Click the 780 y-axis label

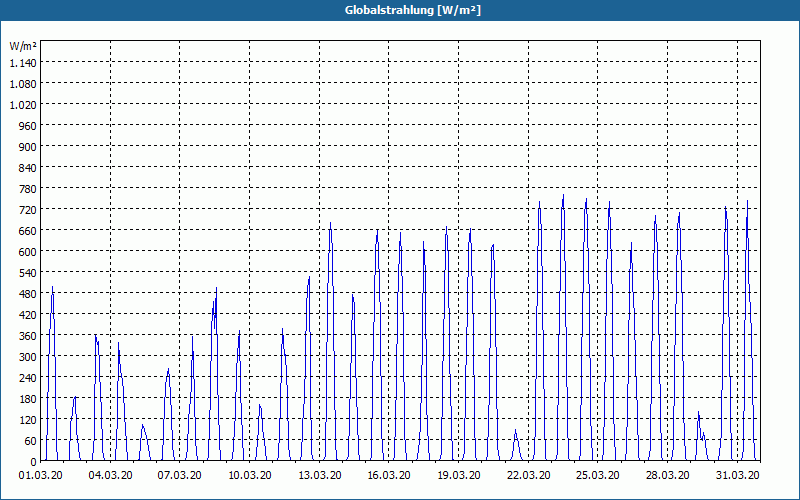[28, 189]
